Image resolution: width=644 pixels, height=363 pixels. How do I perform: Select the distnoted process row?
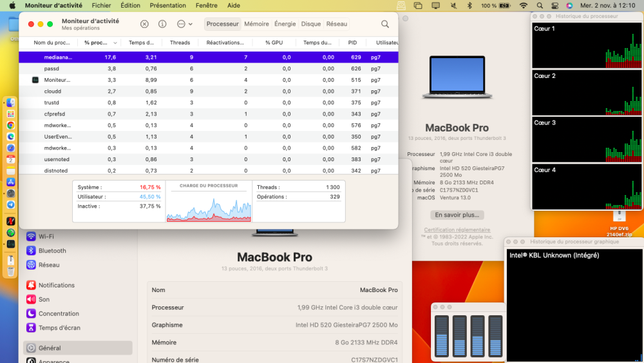tap(209, 170)
